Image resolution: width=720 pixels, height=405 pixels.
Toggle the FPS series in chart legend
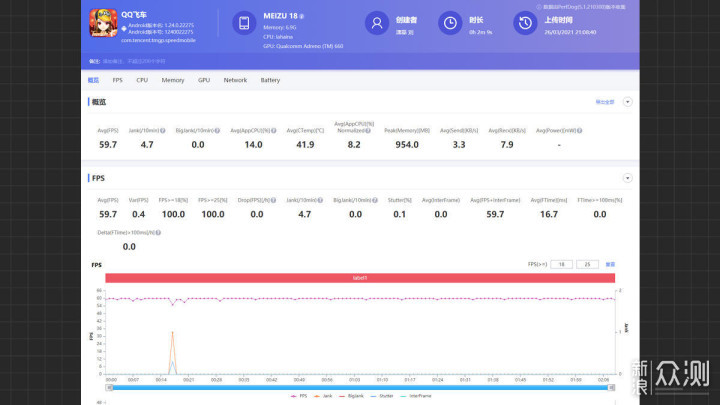297,396
